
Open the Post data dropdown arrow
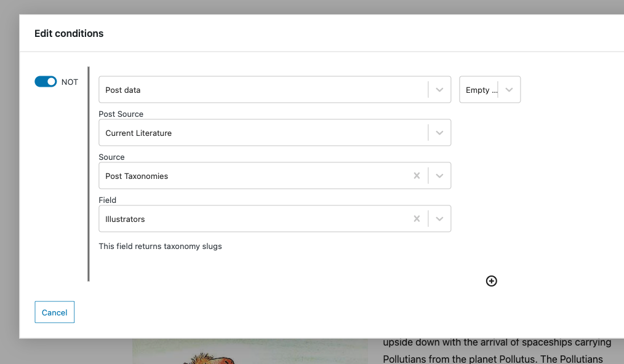(x=439, y=90)
